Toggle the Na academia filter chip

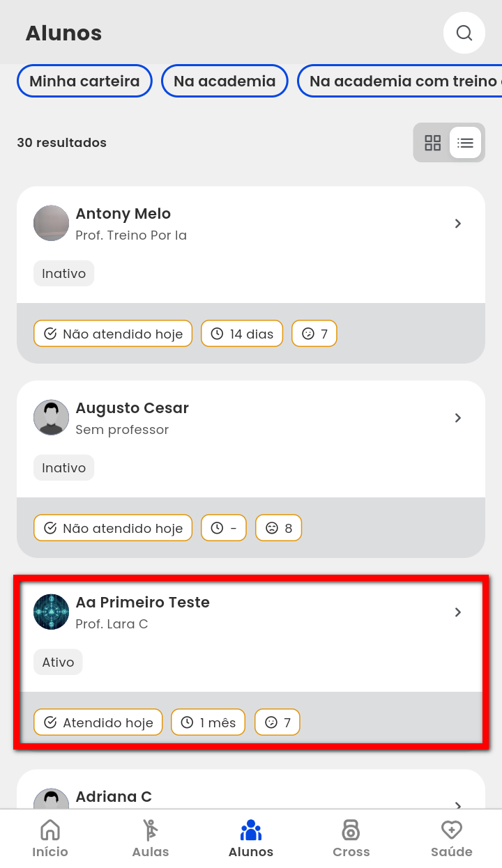[x=225, y=82]
